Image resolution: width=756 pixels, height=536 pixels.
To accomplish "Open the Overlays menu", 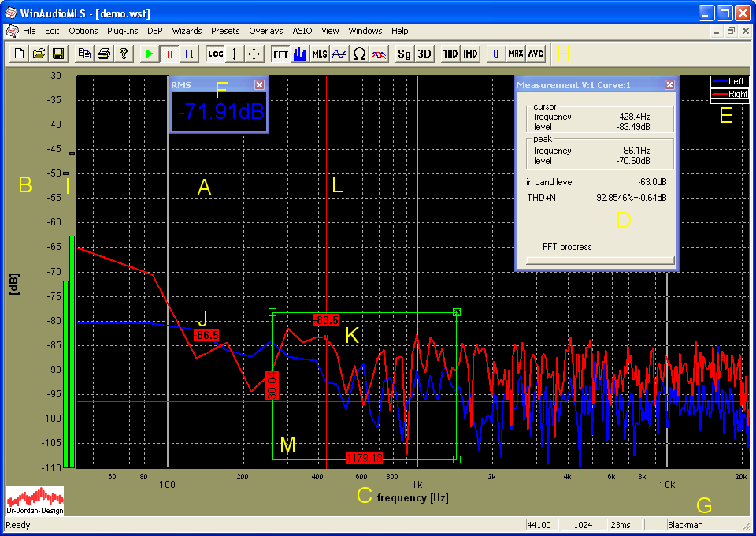I will coord(265,32).
